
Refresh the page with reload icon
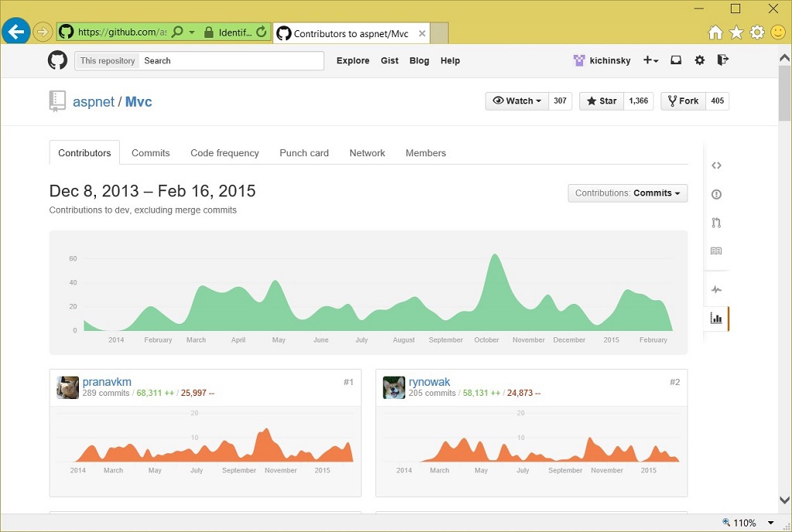[x=261, y=32]
